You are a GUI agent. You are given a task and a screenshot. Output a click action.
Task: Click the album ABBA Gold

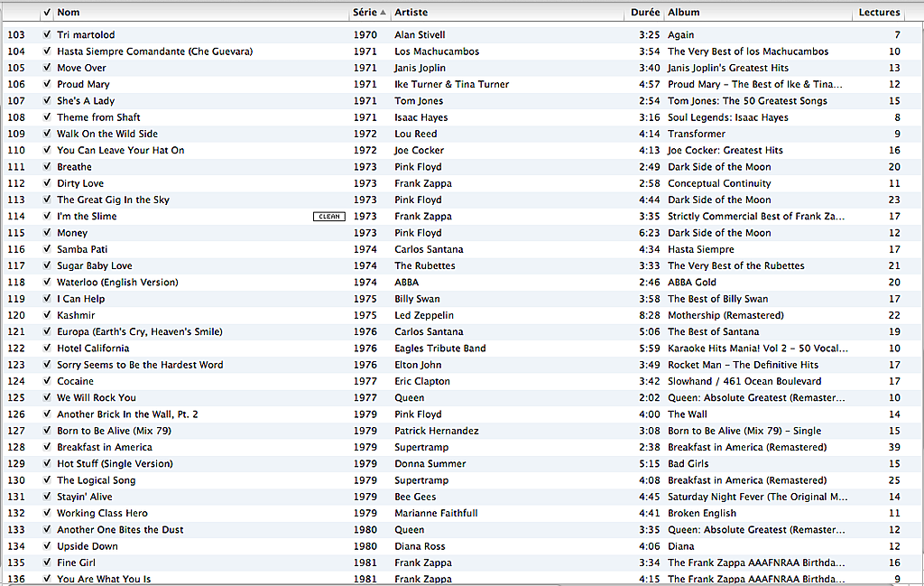(x=692, y=283)
